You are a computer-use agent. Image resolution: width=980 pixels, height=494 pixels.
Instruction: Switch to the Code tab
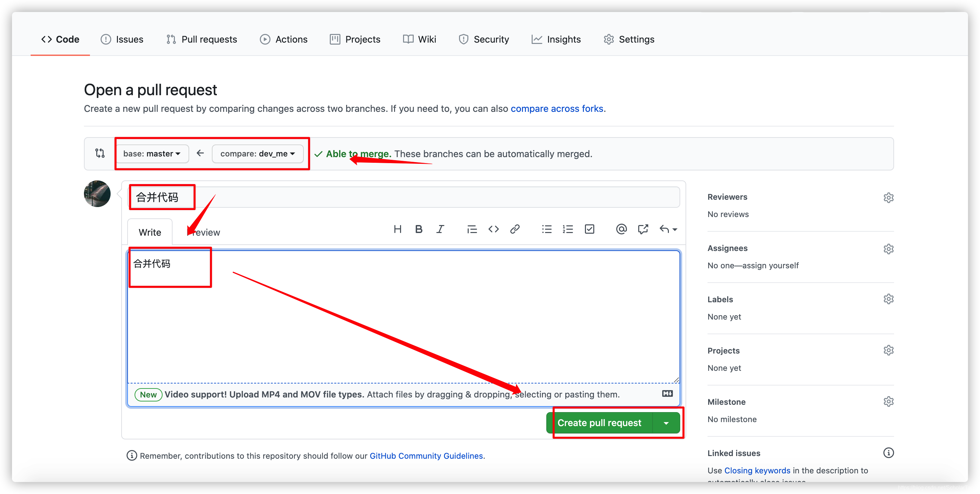(x=60, y=39)
